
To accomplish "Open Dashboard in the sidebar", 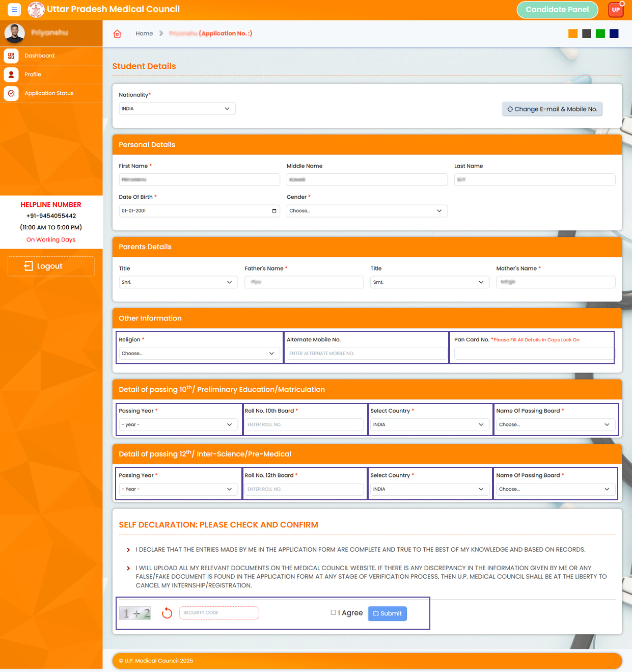I will pos(39,56).
